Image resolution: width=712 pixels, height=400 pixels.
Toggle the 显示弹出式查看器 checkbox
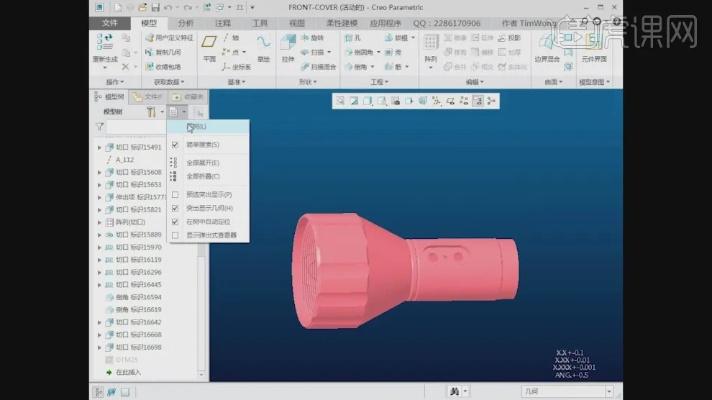[175, 235]
